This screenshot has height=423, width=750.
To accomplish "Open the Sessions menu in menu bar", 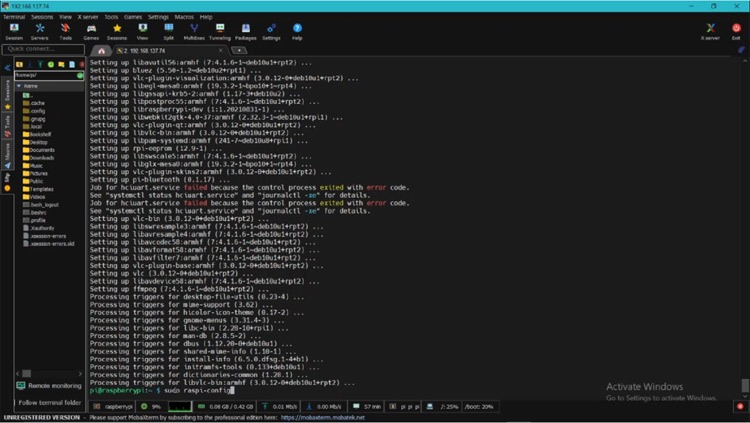I will click(x=43, y=17).
